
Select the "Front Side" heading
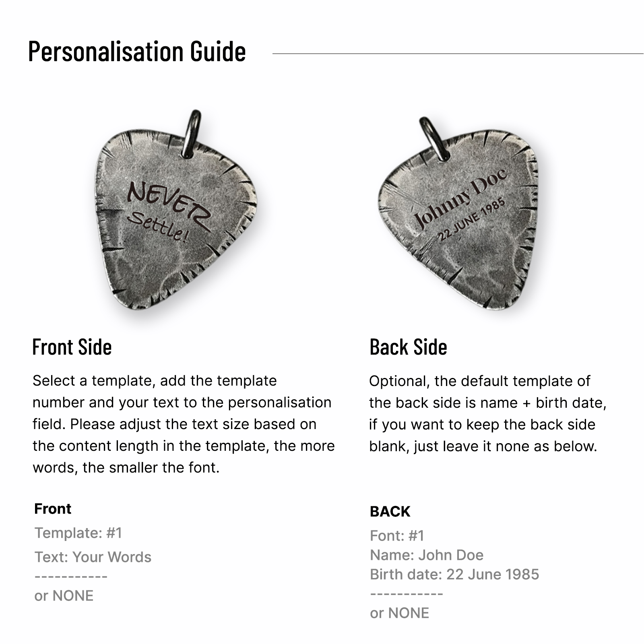[72, 347]
